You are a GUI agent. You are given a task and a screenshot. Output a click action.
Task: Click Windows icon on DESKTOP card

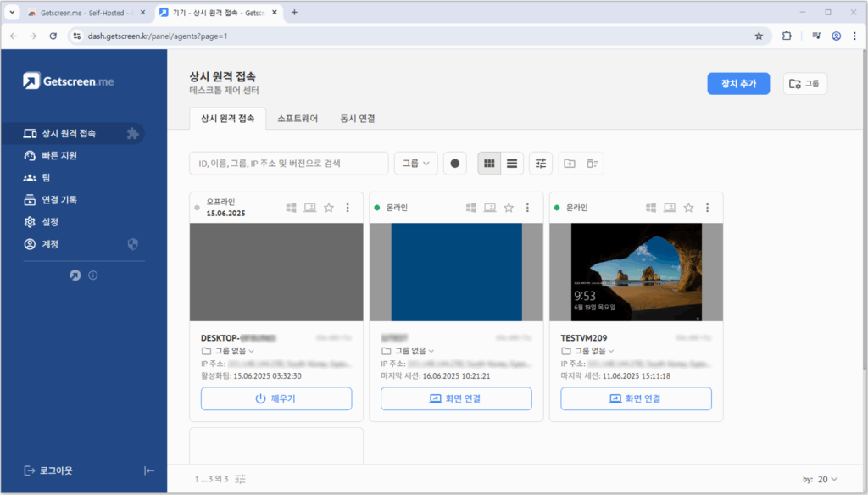pyautogui.click(x=292, y=208)
